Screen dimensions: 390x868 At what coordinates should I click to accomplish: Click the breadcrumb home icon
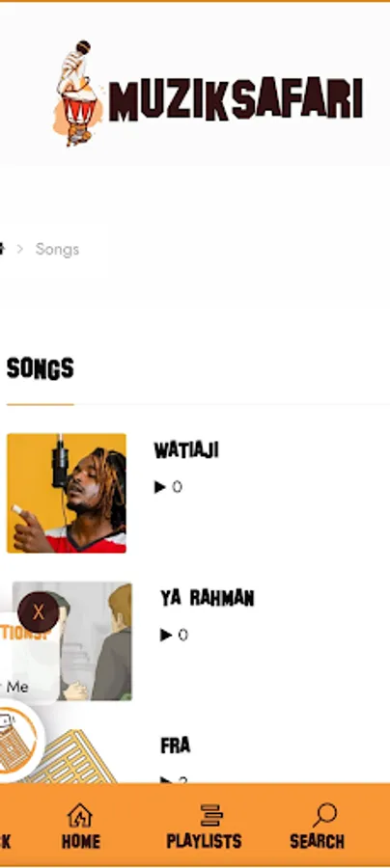click(x=2, y=249)
